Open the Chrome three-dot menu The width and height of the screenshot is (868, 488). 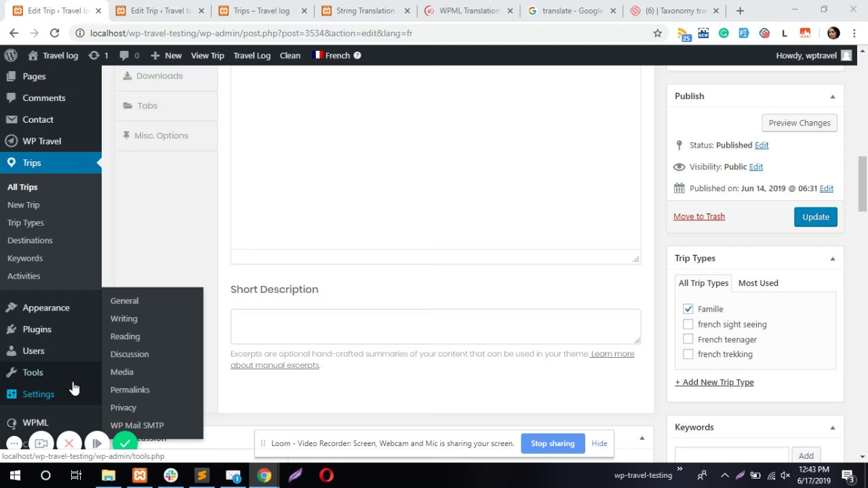[x=854, y=33]
